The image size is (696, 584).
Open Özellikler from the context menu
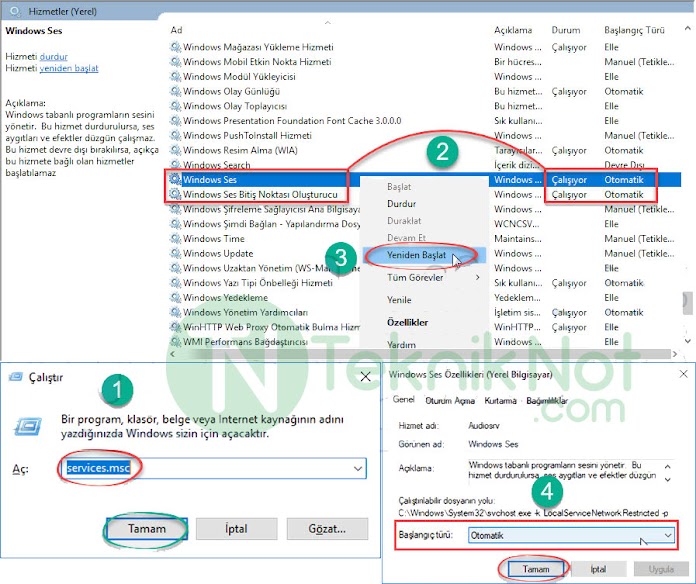point(407,323)
